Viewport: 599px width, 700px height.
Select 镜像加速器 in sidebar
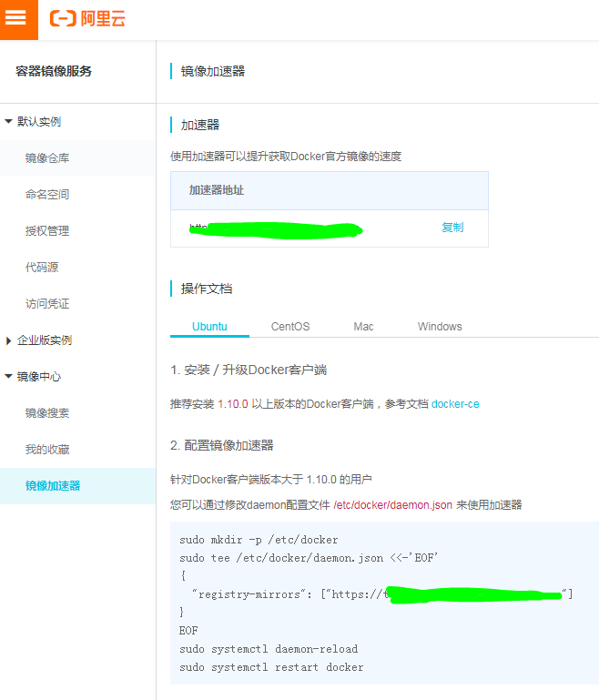click(x=53, y=486)
